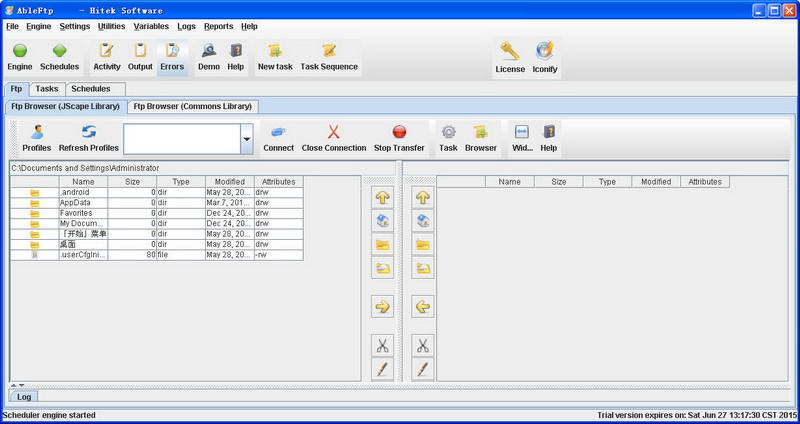
Task: Click the closed folder icon for remote pane
Action: point(422,244)
